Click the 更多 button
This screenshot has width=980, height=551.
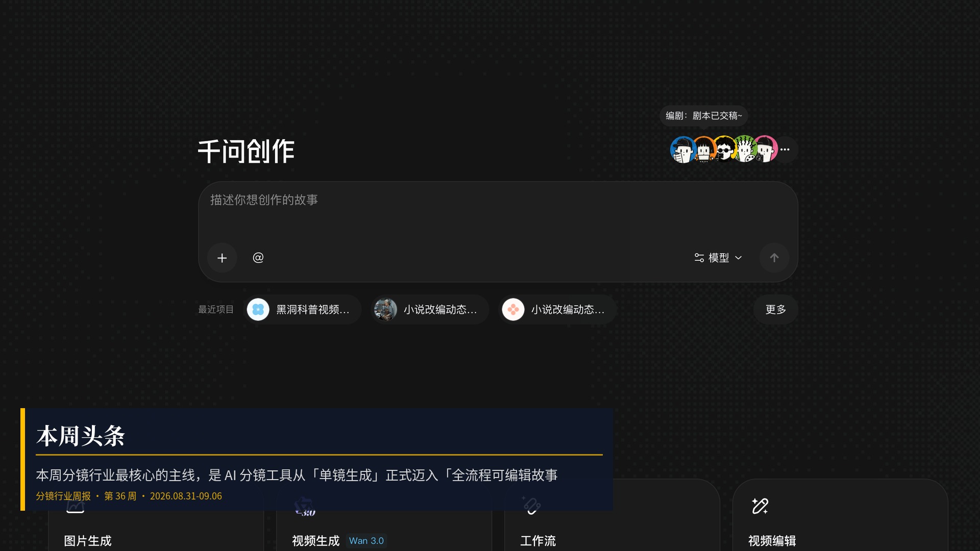(x=776, y=310)
